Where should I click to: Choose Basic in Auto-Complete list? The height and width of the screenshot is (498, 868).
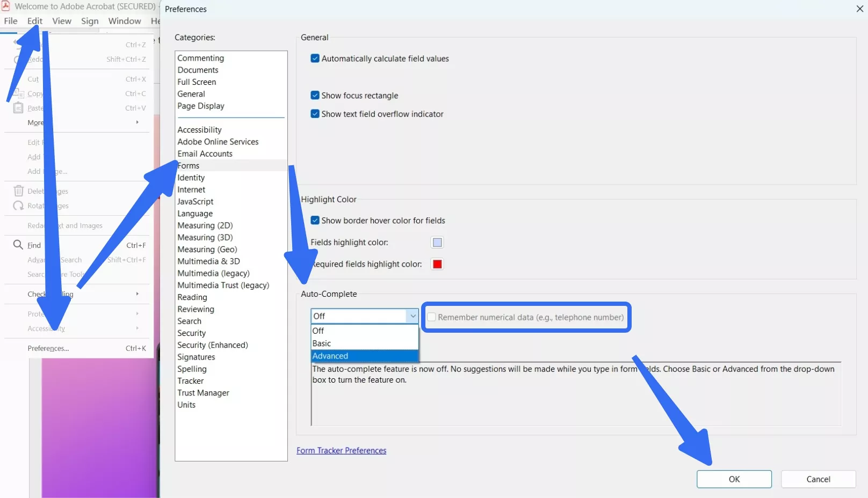365,343
